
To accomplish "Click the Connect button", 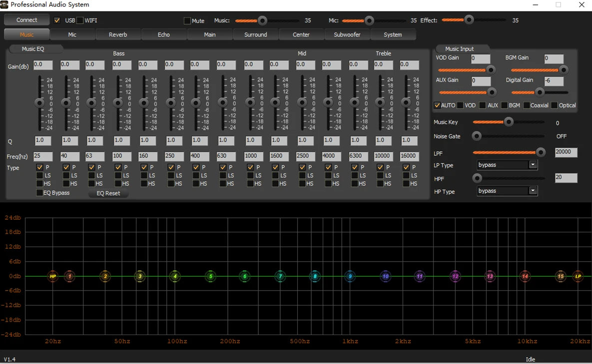I will pos(27,20).
